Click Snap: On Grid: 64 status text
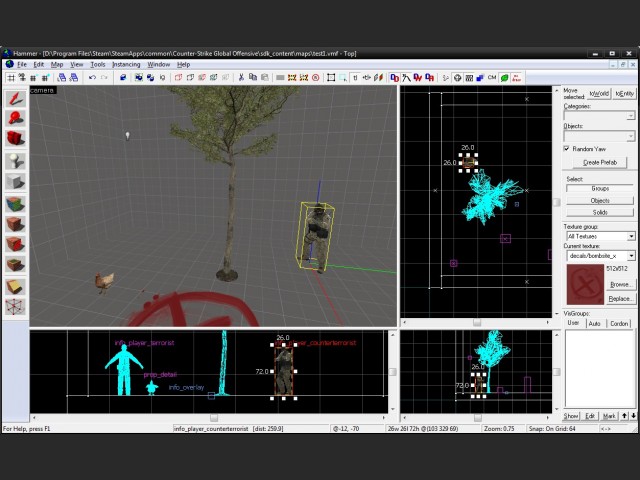The image size is (640, 480). [552, 429]
